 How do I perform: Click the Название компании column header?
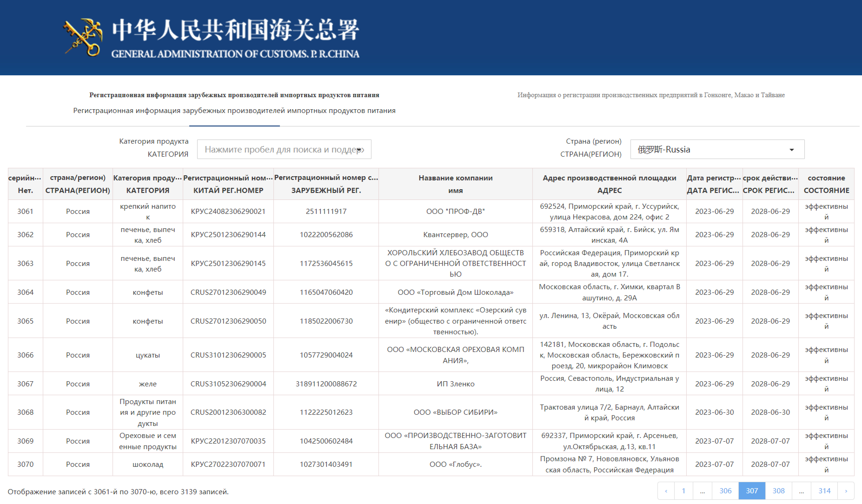455,184
